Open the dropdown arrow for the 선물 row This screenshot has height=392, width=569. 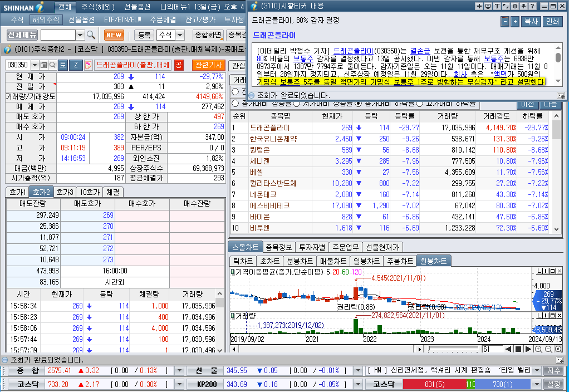[x=358, y=371]
